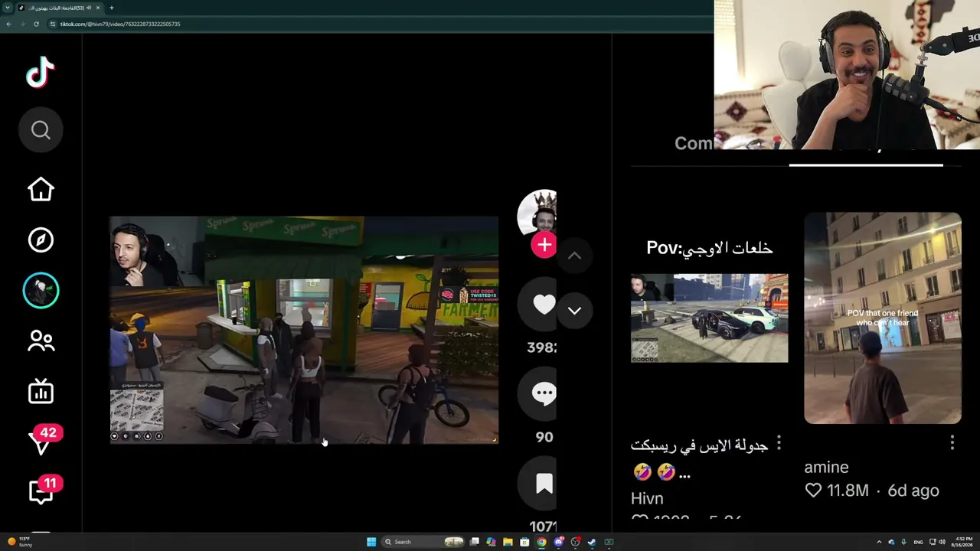
Task: Save the video with the bookmark icon
Action: [x=544, y=484]
